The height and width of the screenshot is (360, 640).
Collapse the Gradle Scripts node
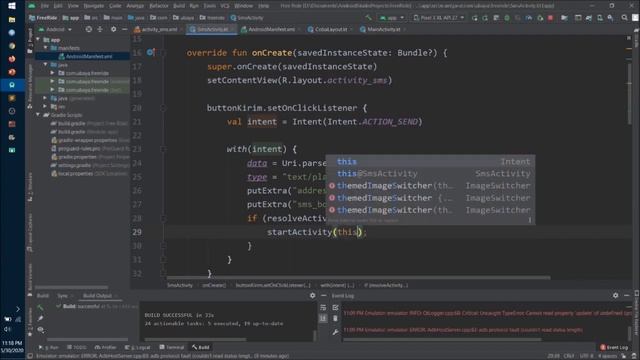click(x=38, y=115)
